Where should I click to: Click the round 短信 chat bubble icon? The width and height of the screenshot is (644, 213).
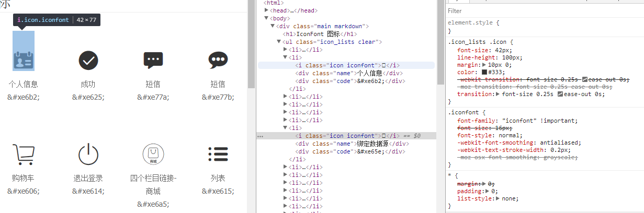218,61
